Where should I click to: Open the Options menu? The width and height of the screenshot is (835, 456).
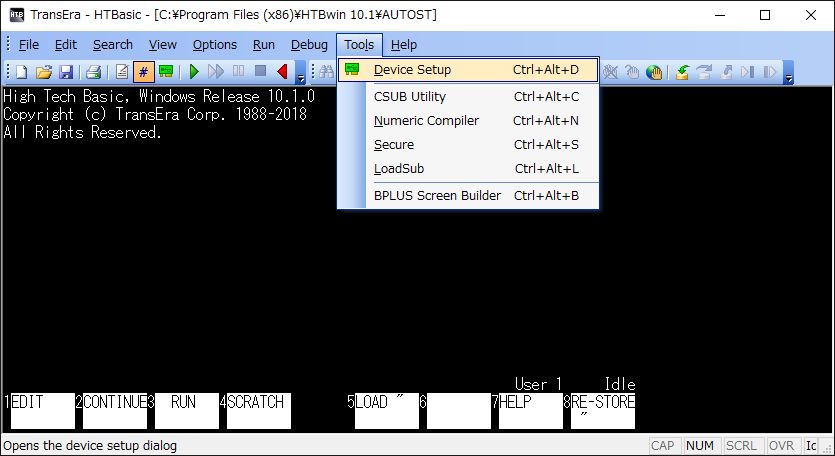tap(215, 45)
